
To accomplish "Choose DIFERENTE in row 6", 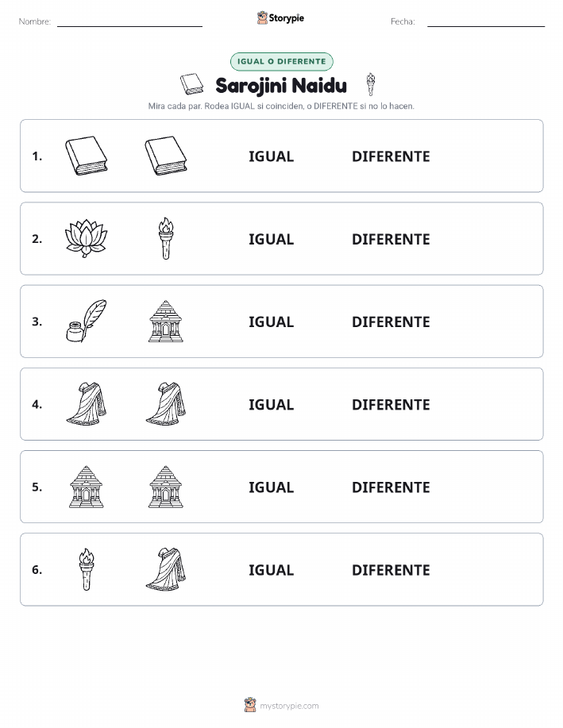I will pyautogui.click(x=391, y=570).
